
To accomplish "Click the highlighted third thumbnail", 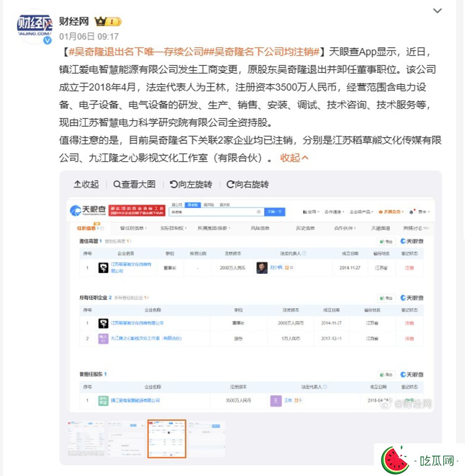I will coord(167,439).
